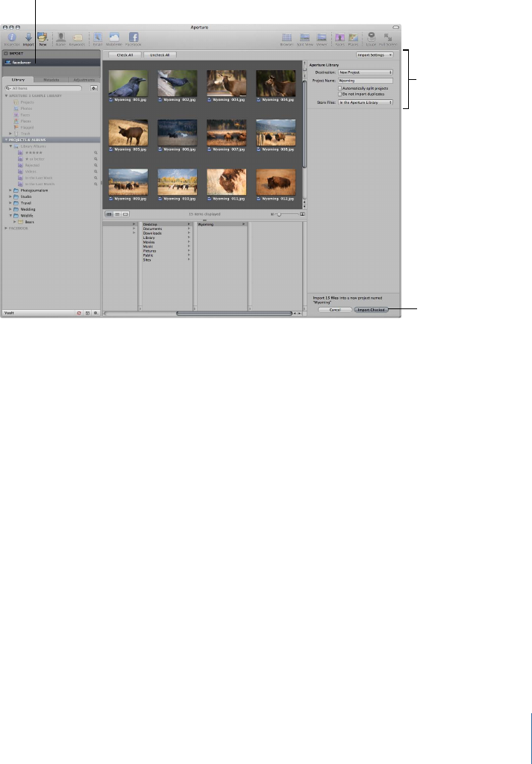The image size is (532, 764).
Task: Click the Import Checked button
Action: click(371, 310)
